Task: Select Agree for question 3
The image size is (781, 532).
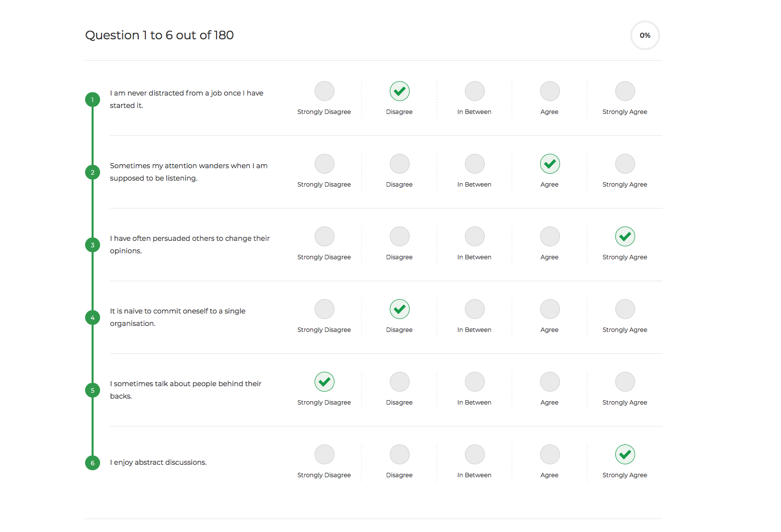Action: [550, 237]
